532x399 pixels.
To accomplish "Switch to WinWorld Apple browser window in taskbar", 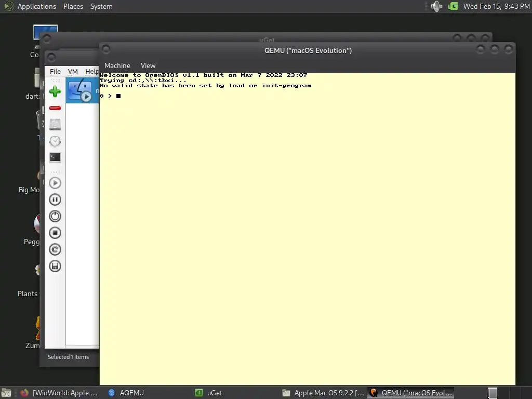I will coord(59,393).
